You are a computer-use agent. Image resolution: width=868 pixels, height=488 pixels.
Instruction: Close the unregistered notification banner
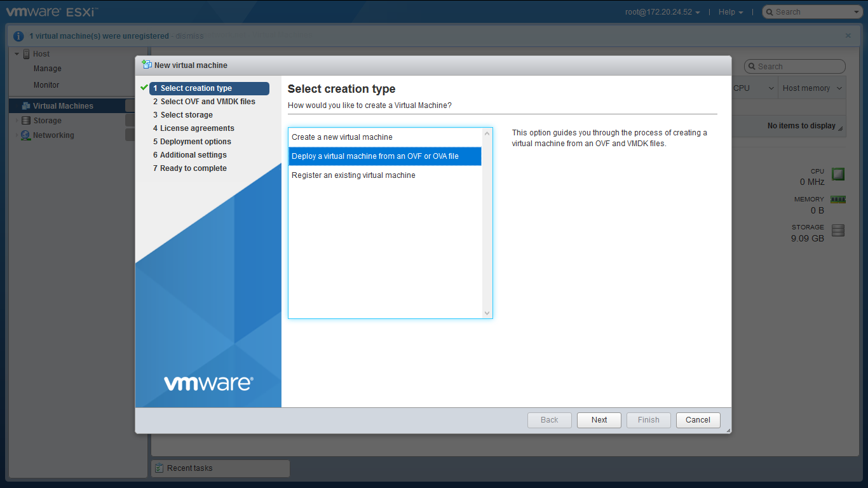pyautogui.click(x=848, y=36)
